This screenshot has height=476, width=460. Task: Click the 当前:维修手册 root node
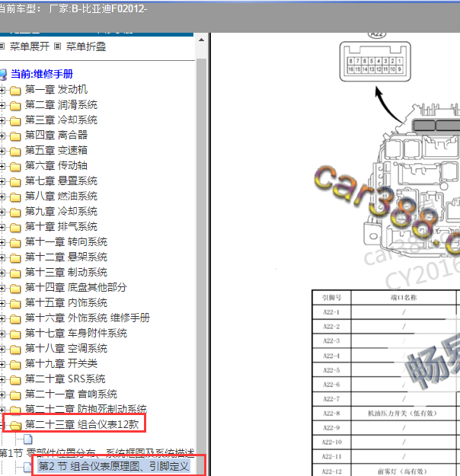coord(42,74)
